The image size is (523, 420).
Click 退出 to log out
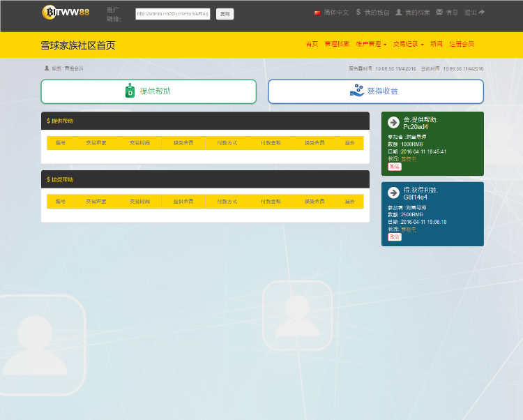470,13
